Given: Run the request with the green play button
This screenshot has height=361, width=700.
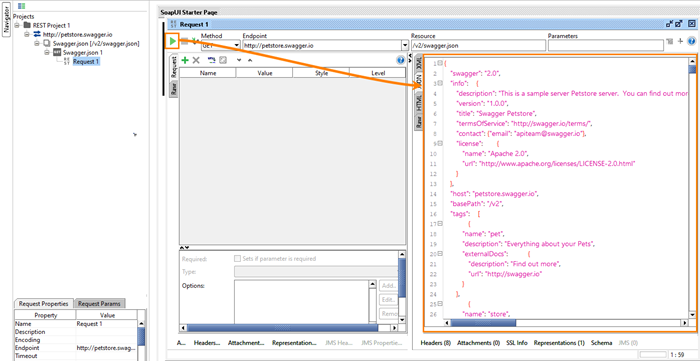Looking at the screenshot, I should [172, 41].
